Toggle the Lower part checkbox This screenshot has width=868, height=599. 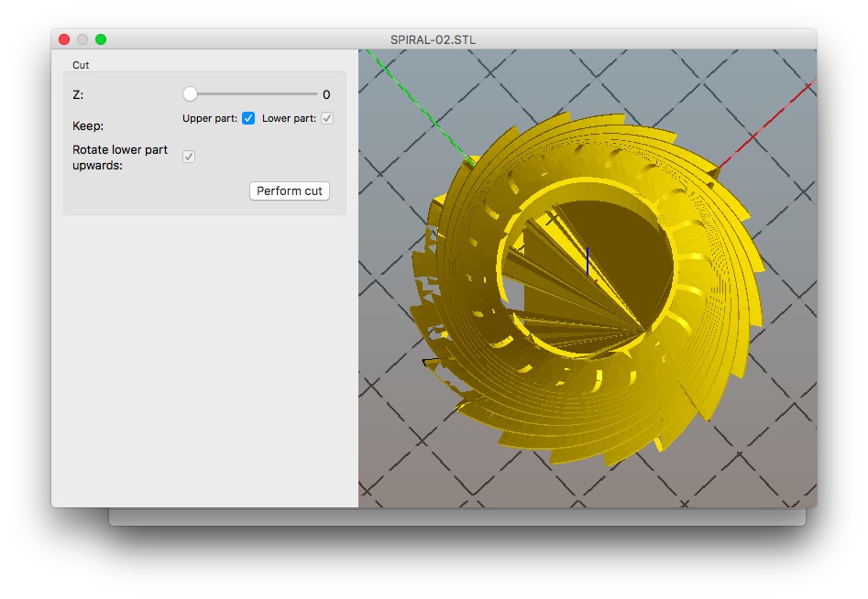click(326, 118)
